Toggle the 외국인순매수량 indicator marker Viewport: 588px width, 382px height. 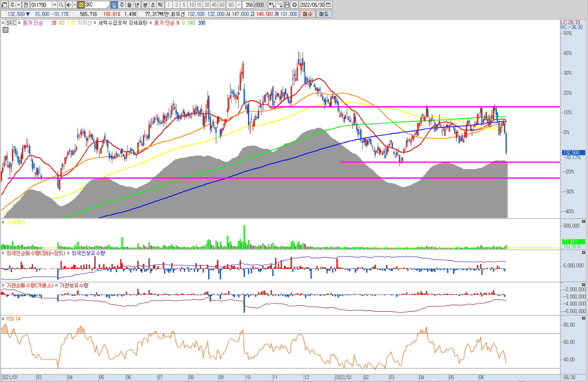3,253
